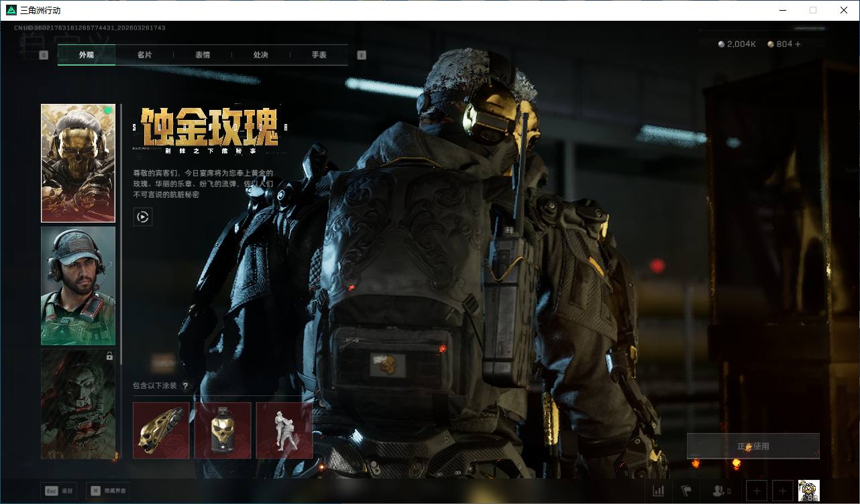The image size is (860, 504).
Task: Click the Esc 返回 button
Action: click(x=59, y=491)
